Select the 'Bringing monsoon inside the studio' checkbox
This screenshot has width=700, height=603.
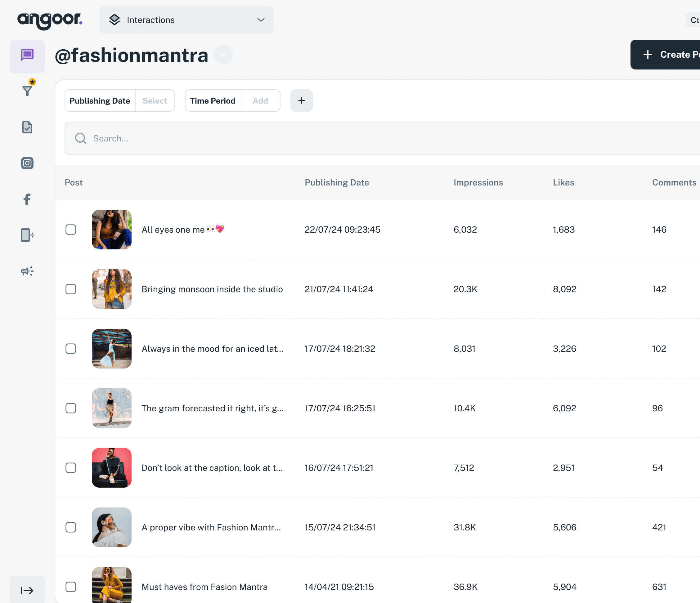tap(71, 289)
